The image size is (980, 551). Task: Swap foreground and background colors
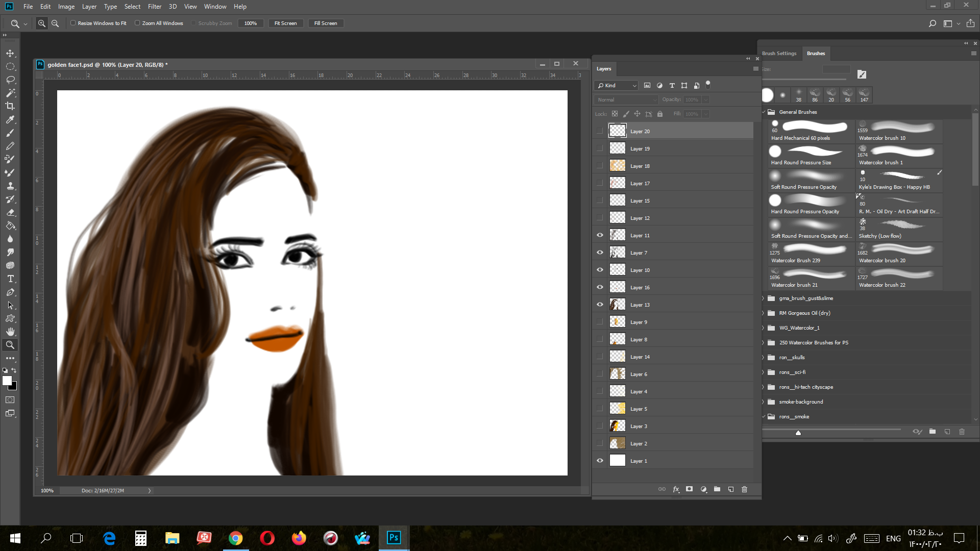14,370
